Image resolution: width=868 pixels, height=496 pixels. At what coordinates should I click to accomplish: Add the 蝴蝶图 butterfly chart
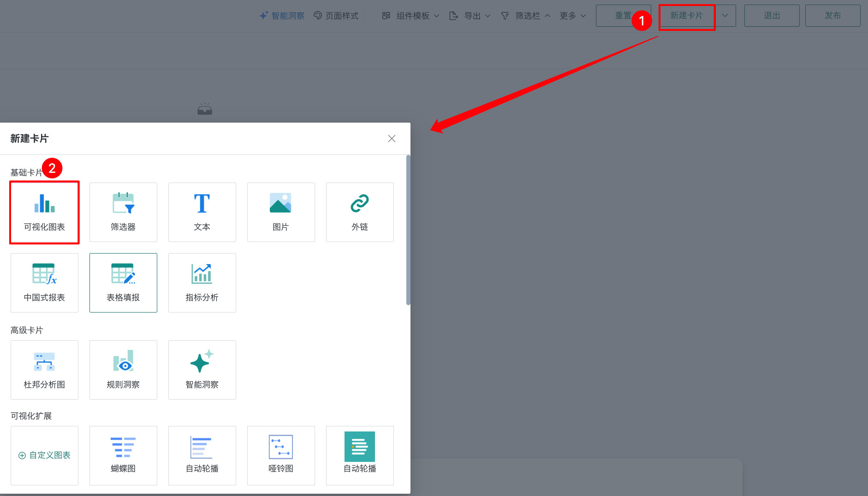click(123, 455)
